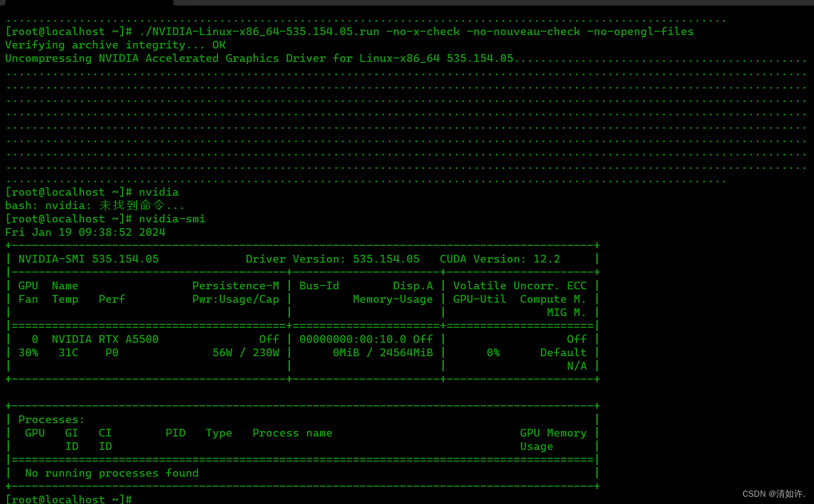This screenshot has width=814, height=504.
Task: Click the 'Volatile Uncorr. ECC' column header
Action: click(x=520, y=286)
